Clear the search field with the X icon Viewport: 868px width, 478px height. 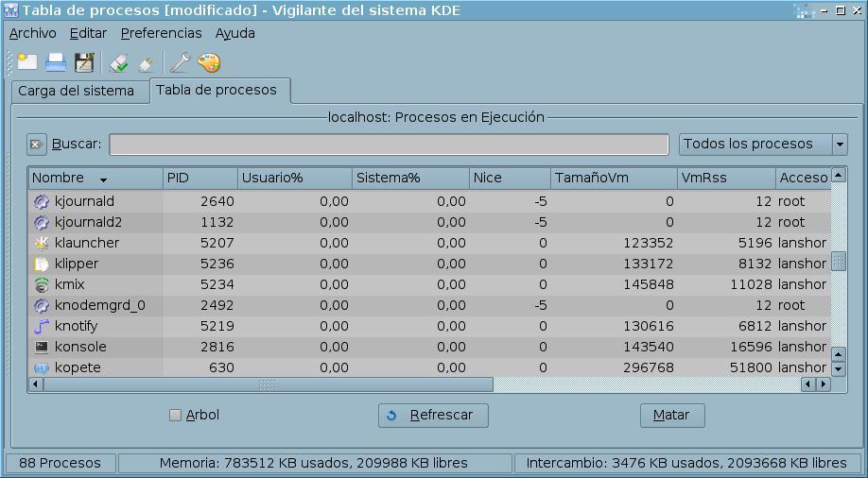coord(37,145)
